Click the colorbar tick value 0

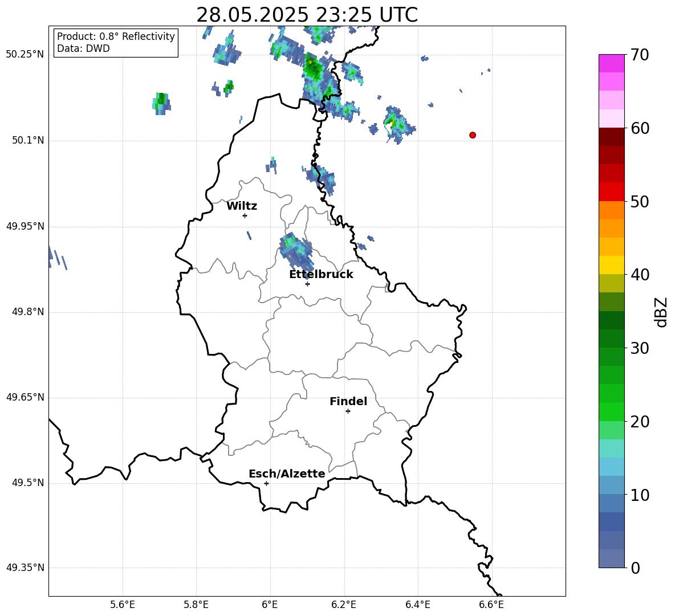636,568
